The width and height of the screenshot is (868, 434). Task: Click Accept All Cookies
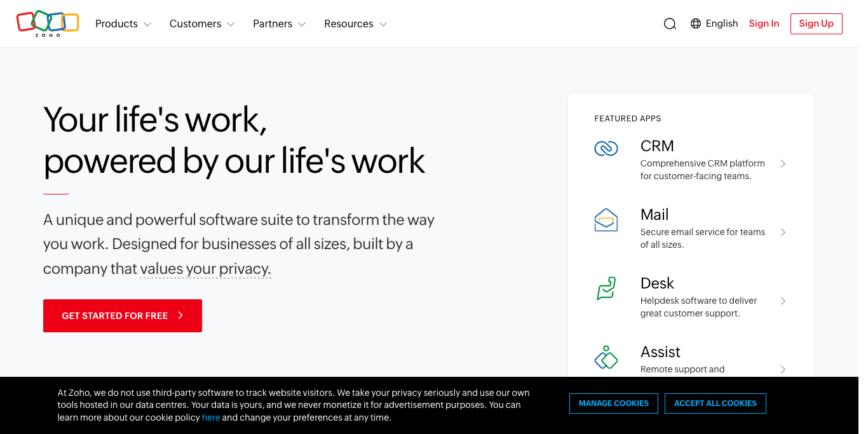pos(715,403)
